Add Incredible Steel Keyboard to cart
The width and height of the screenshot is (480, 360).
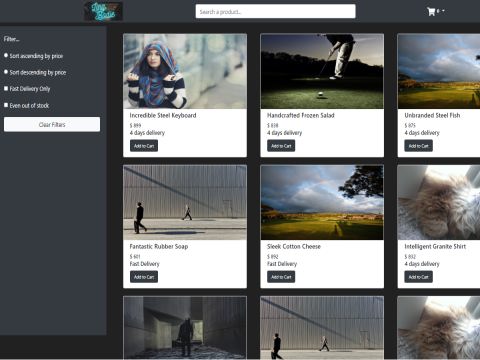[144, 146]
